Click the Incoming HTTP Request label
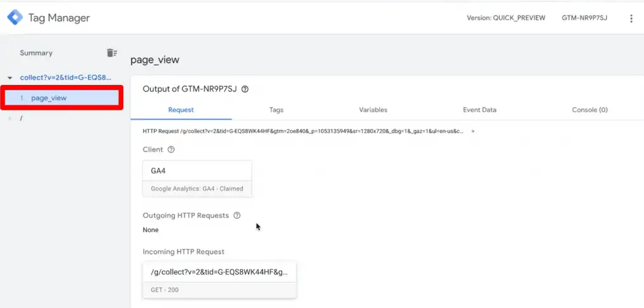The width and height of the screenshot is (644, 308). coord(183,252)
